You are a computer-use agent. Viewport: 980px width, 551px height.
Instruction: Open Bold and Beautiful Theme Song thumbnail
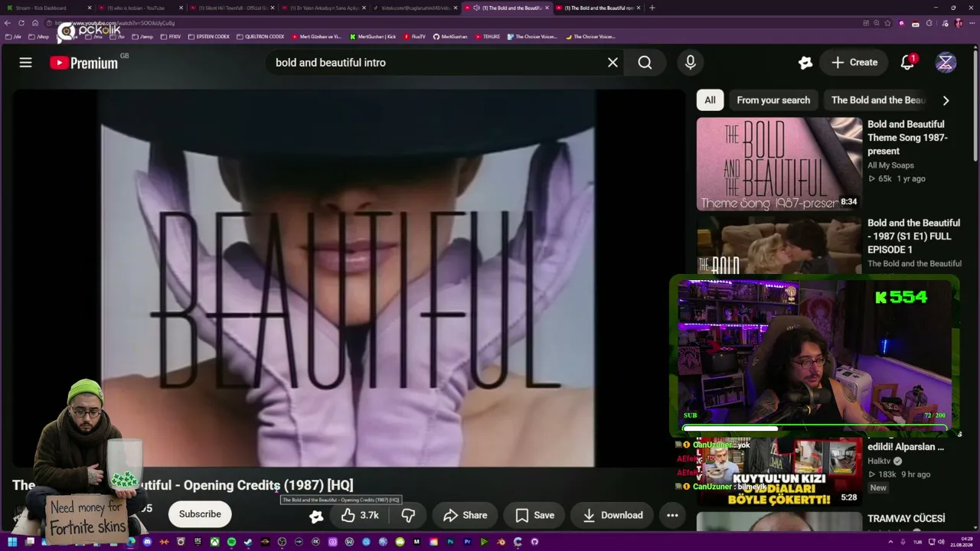click(x=779, y=164)
